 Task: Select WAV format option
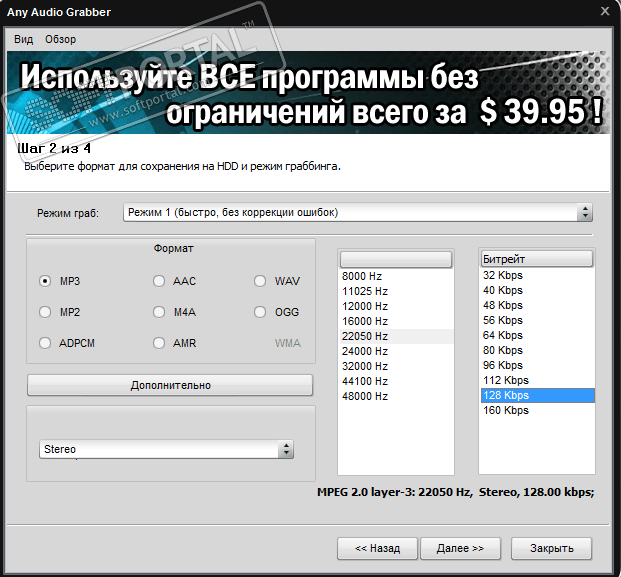point(260,281)
